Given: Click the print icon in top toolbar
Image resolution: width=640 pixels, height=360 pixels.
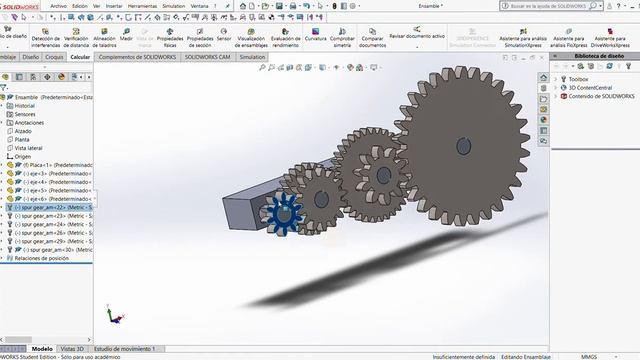Looking at the screenshot, I should point(293,6).
